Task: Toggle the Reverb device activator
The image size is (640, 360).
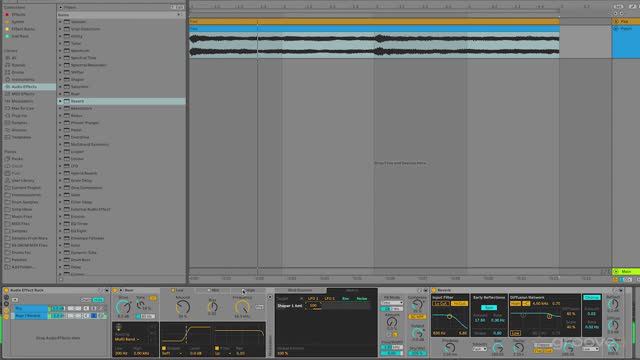Action: click(434, 290)
